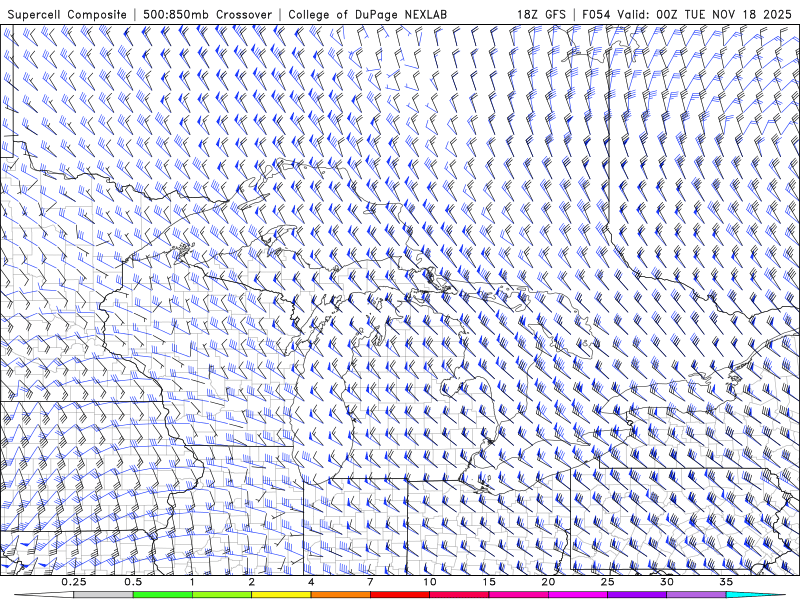This screenshot has width=800, height=600.
Task: Pick the magenta 20–25 colorbar swatch
Action: [578, 595]
